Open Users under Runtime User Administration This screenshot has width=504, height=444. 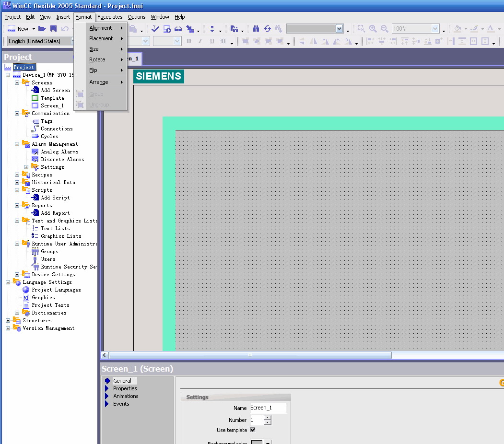pos(48,259)
